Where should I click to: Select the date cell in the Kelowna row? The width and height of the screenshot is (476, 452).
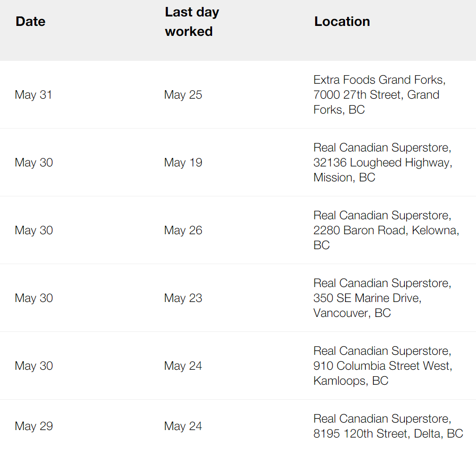tap(34, 230)
